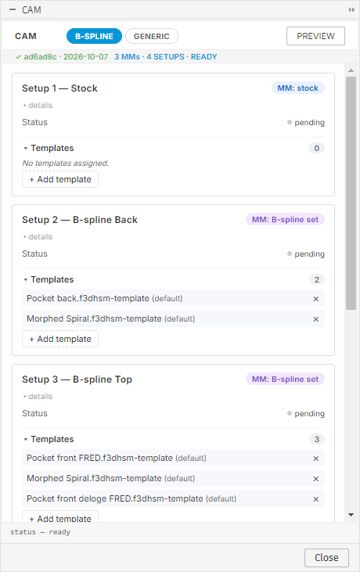360x572 pixels.
Task: Collapse Templates section in Setup 2
Action: tap(49, 280)
